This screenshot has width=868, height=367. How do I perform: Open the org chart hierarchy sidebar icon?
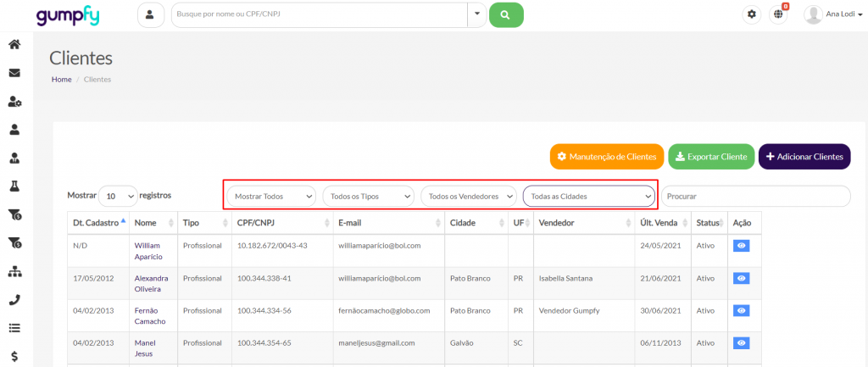[x=14, y=271]
